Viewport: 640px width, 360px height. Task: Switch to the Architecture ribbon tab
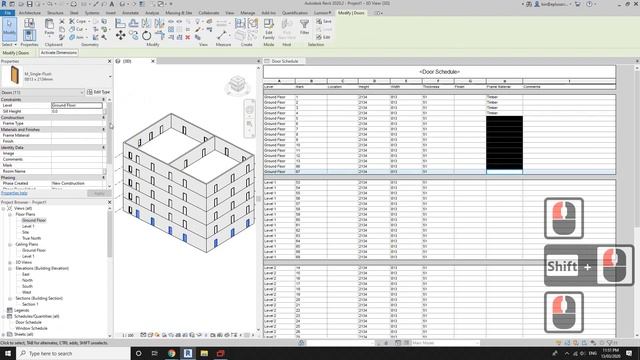pos(30,13)
